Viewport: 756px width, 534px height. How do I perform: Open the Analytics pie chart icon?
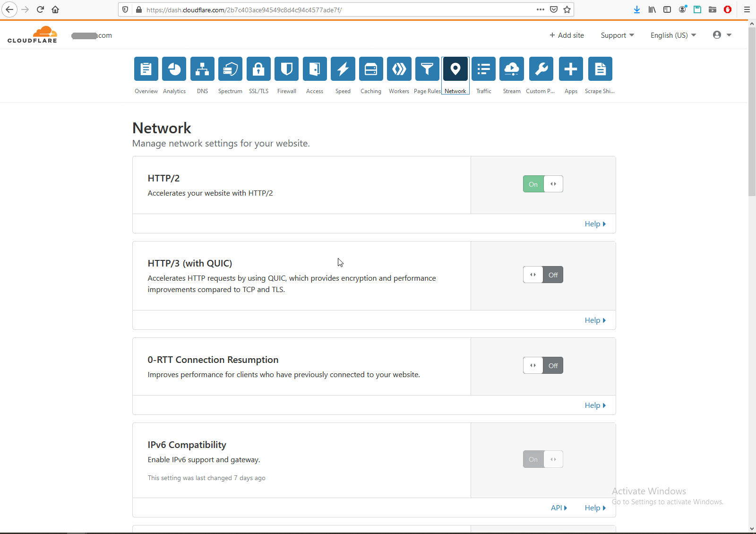[x=174, y=69]
